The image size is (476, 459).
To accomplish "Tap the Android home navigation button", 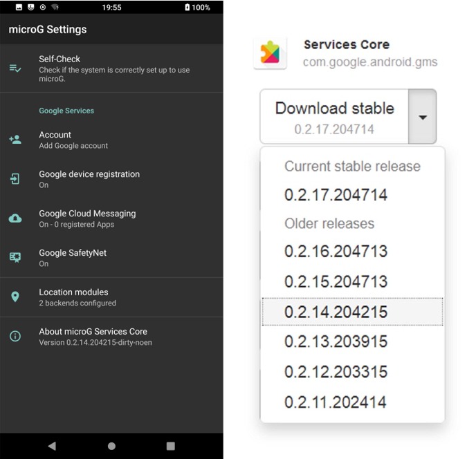I will 111,446.
